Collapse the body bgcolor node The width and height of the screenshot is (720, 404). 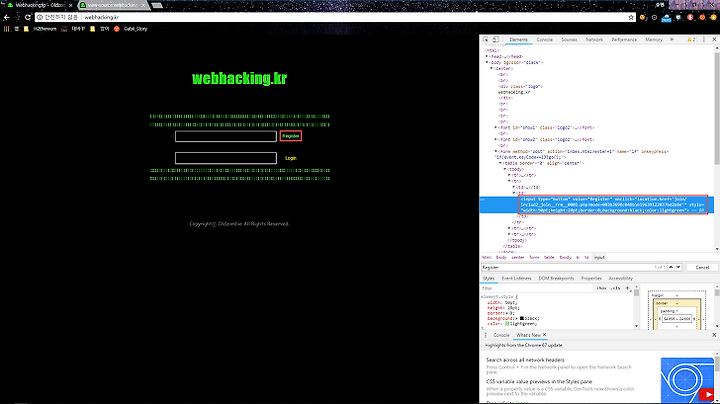tap(487, 62)
